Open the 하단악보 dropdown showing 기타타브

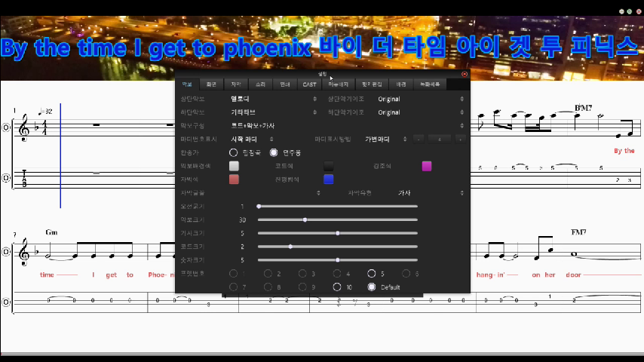pos(273,112)
